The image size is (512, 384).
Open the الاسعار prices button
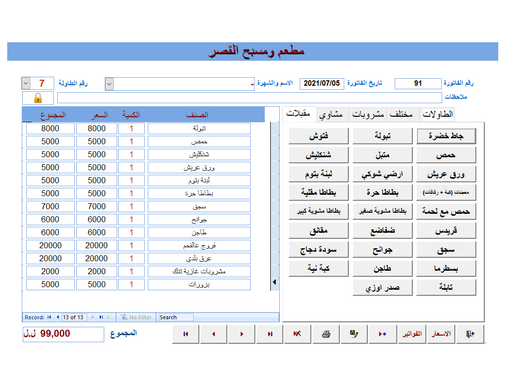[x=441, y=334]
